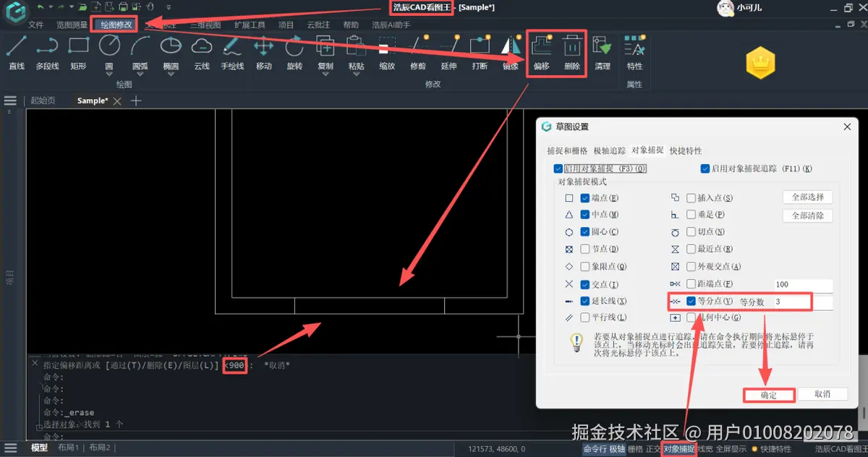Add a new drawing tab with plus icon
This screenshot has width=868, height=457.
(135, 101)
